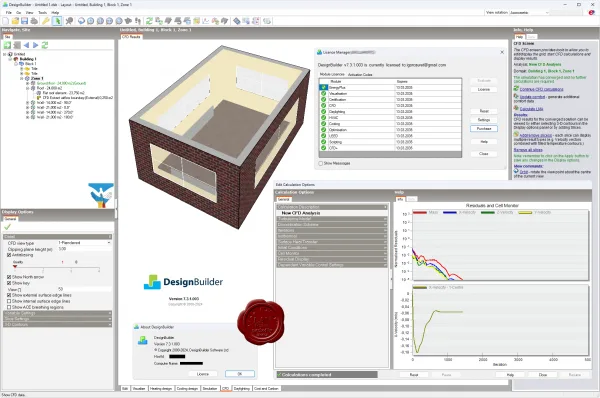Click the green arrow icon in Navigator
The image size is (600, 398).
coord(7,45)
